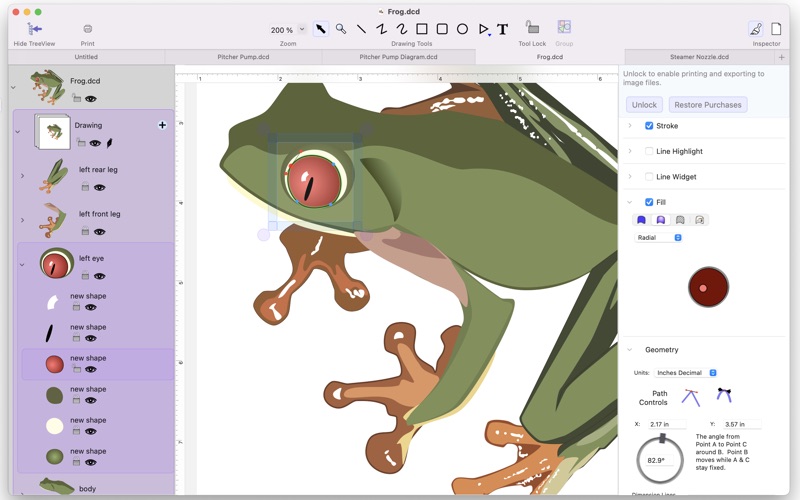Click the X position field 2.17 in
This screenshot has height=500, width=800.
click(667, 424)
